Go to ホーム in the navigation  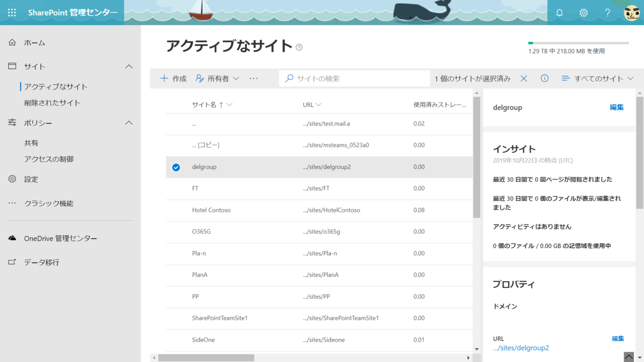click(35, 42)
